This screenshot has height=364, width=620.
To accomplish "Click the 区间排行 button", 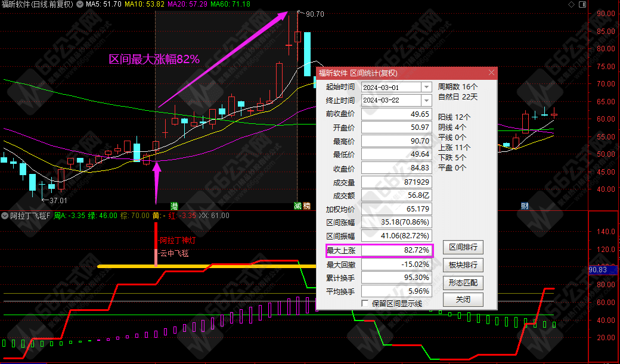I will [463, 247].
